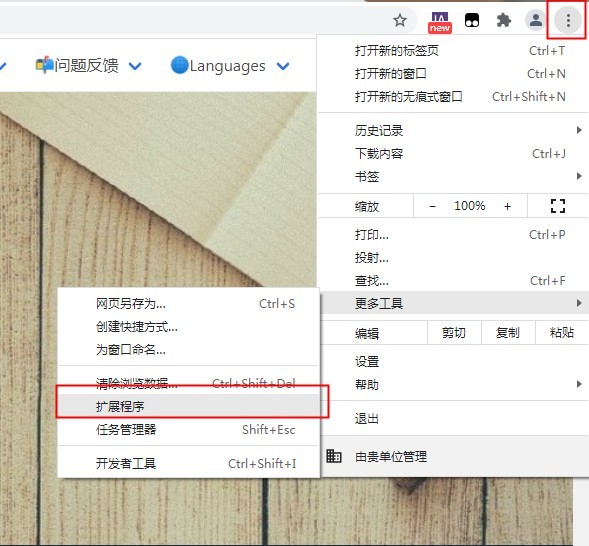Click the globe icon beside Languages
The image size is (589, 546).
[179, 65]
